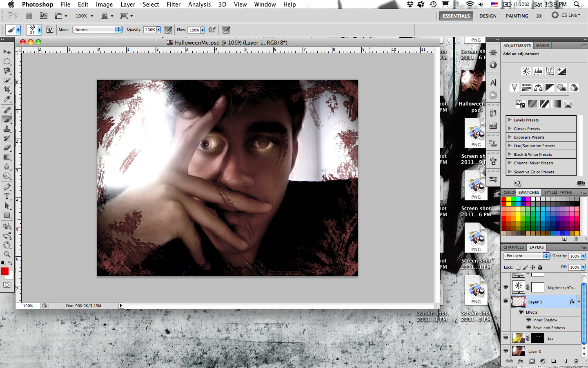This screenshot has width=588, height=368.
Task: Click the delete layer trash icon
Action: click(576, 361)
